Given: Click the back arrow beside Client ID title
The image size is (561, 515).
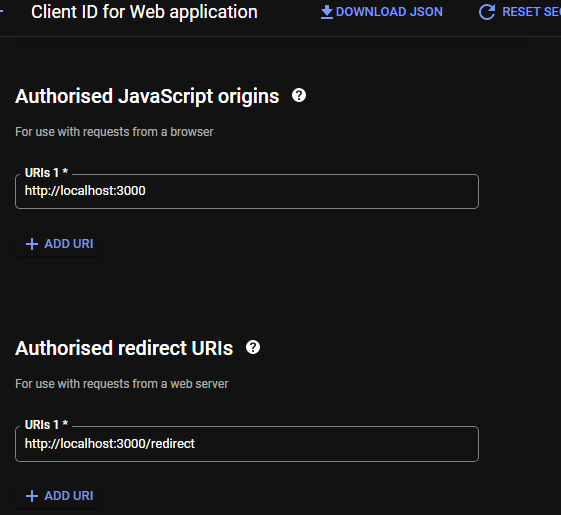Looking at the screenshot, I should [x=1, y=11].
